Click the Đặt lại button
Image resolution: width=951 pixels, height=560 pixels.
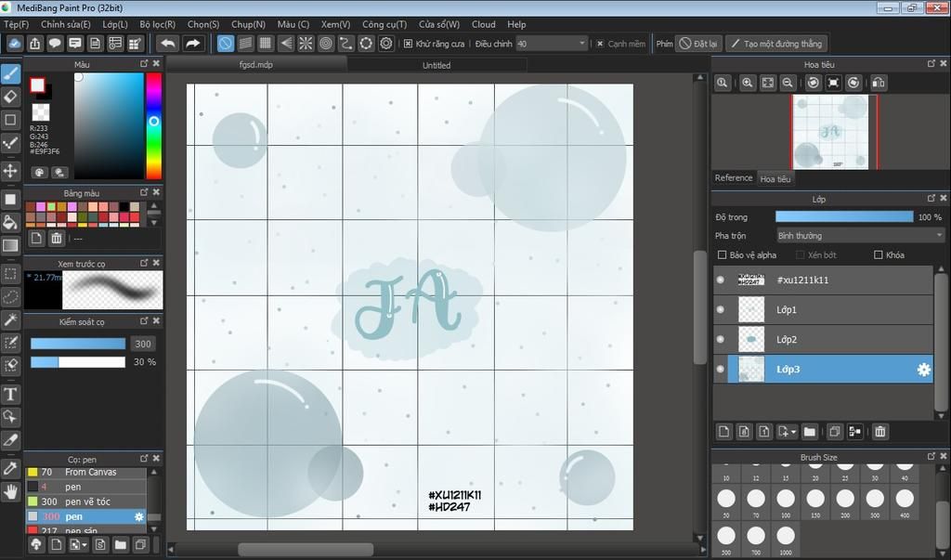tap(698, 44)
